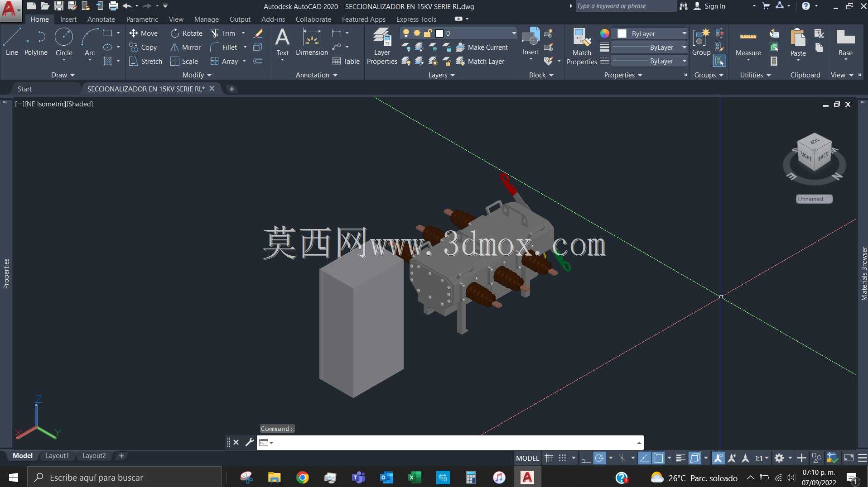Expand the Modify panel
Viewport: 868px width, 487px height.
pos(197,75)
